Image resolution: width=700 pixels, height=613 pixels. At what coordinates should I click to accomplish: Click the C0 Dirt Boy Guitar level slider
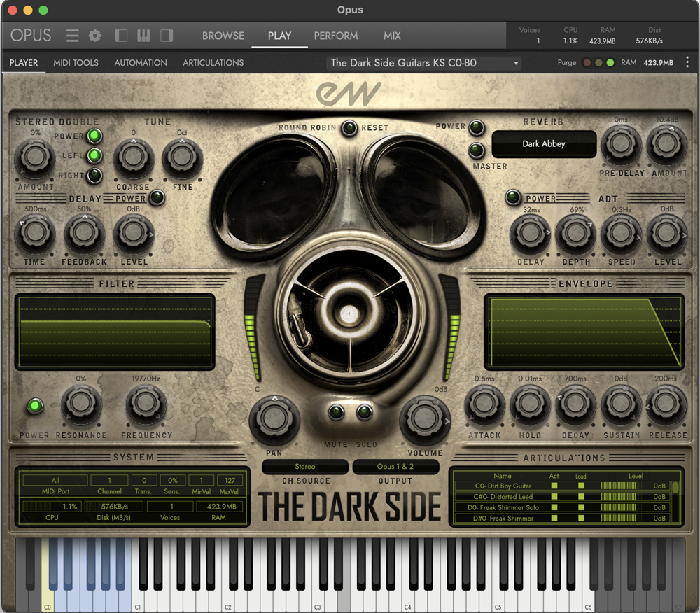(x=619, y=486)
